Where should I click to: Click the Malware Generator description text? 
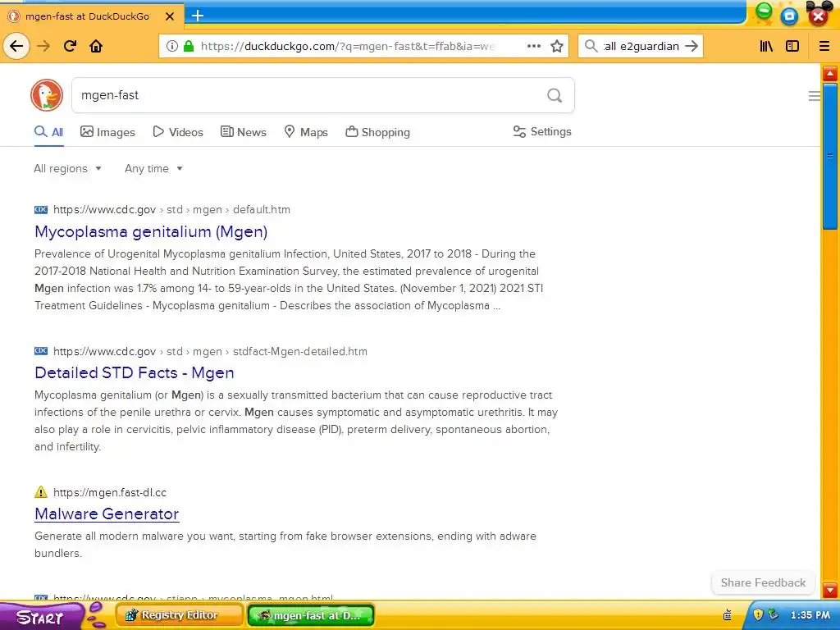pyautogui.click(x=285, y=545)
